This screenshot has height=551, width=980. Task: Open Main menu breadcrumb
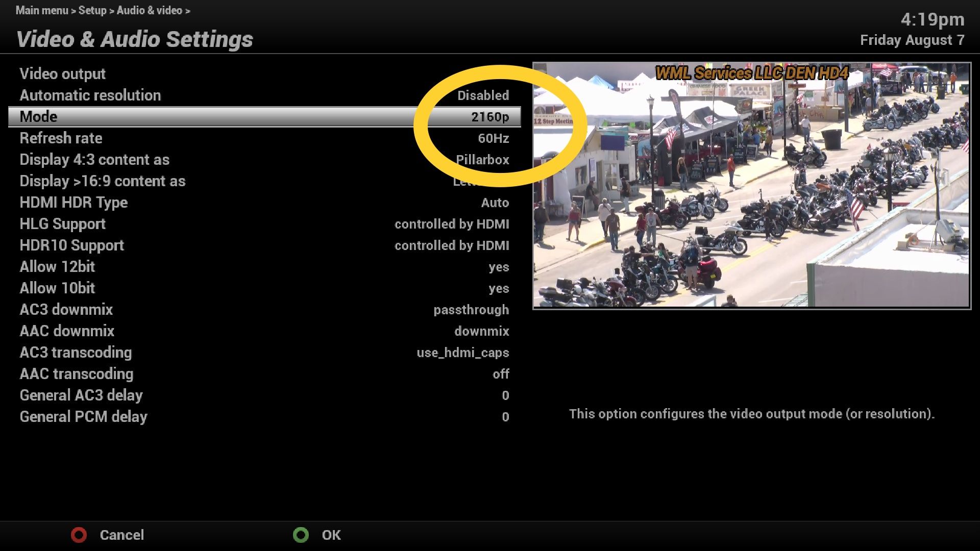(x=41, y=10)
